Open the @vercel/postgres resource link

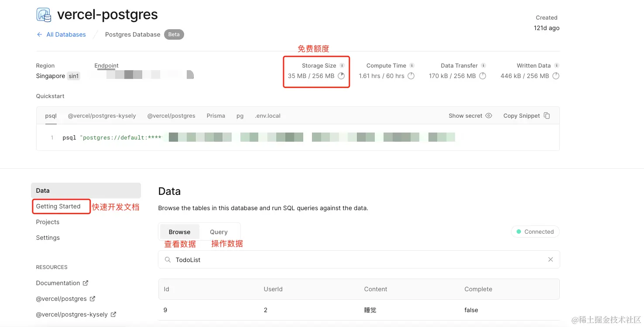pyautogui.click(x=66, y=299)
